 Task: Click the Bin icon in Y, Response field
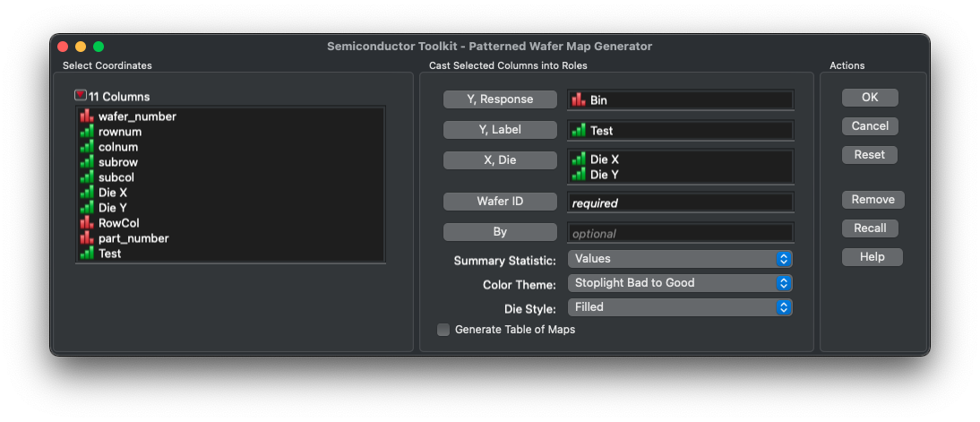pos(579,100)
